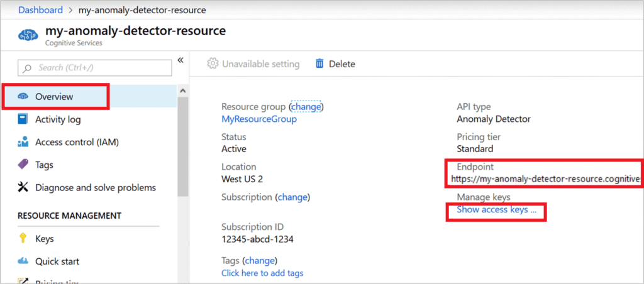Click here to add tags link
644x284 pixels.
pos(262,273)
